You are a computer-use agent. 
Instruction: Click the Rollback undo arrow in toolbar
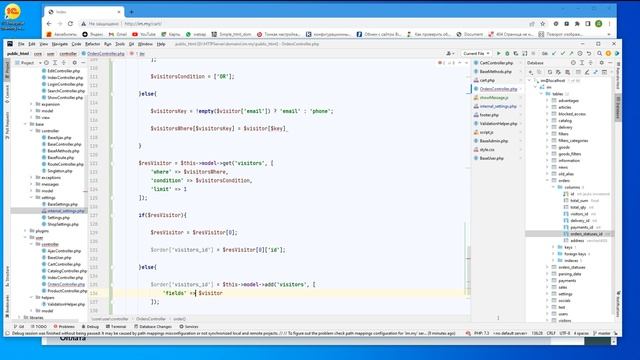click(589, 53)
